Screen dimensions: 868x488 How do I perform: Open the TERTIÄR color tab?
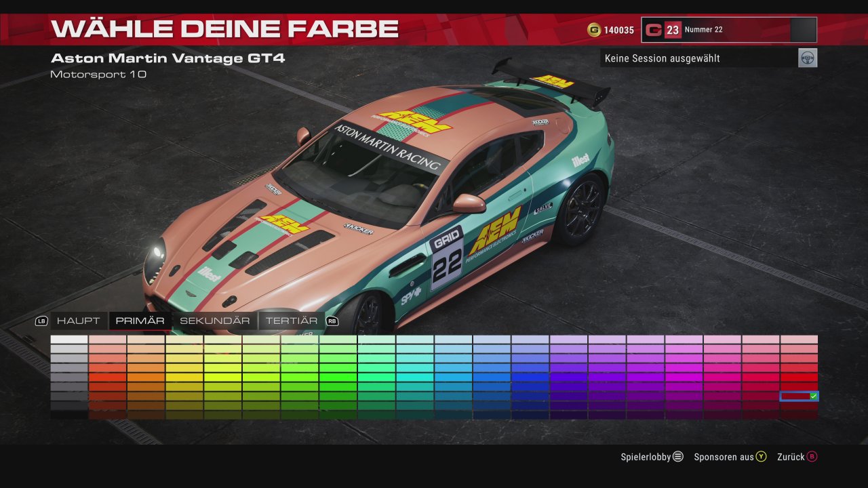coord(292,321)
